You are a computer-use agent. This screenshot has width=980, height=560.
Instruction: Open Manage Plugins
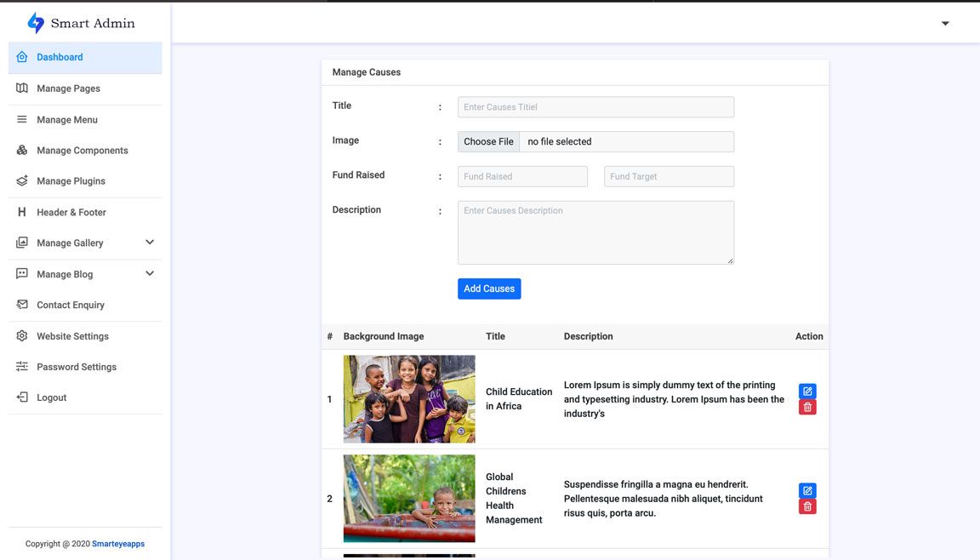tap(85, 181)
